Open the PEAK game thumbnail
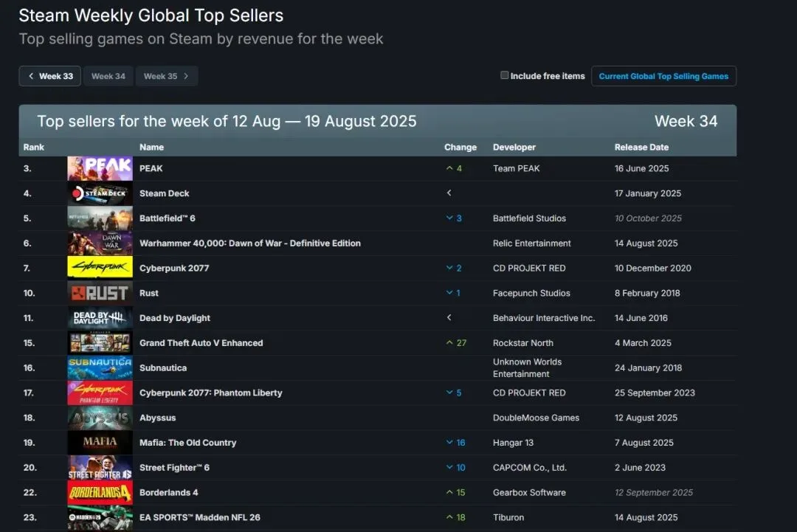Viewport: 797px width, 532px height. coord(100,168)
